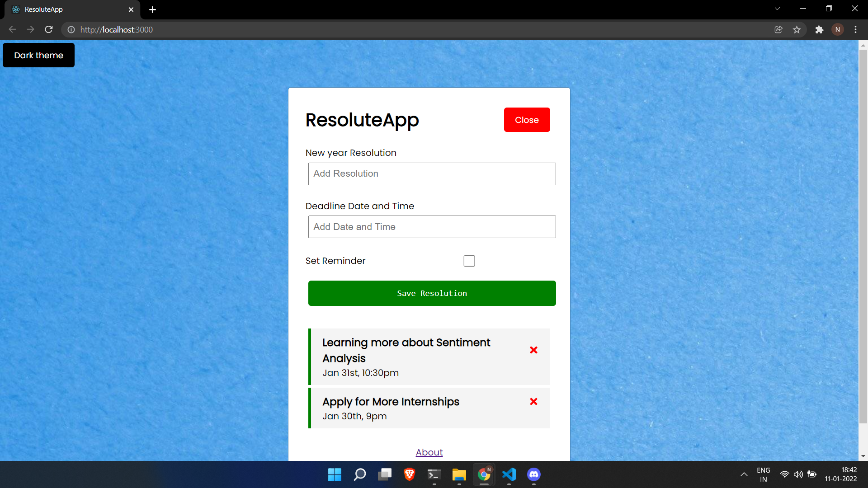Open the browser extensions puzzle icon
Viewport: 868px width, 488px height.
pos(819,30)
